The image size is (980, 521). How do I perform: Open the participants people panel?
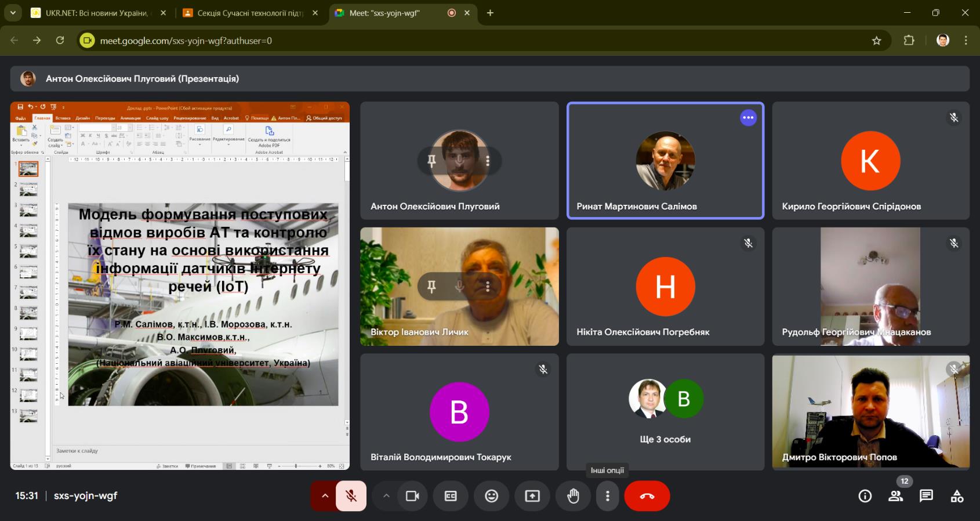click(x=895, y=496)
